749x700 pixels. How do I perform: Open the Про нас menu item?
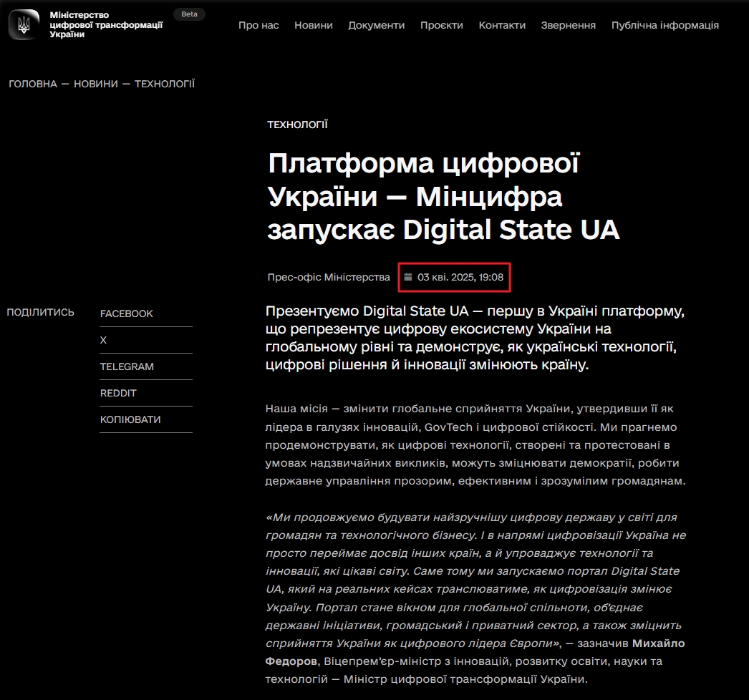point(258,25)
